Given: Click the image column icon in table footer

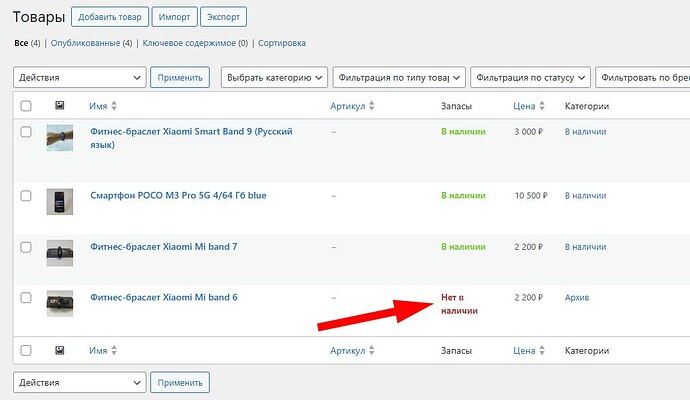Looking at the screenshot, I should tap(60, 350).
